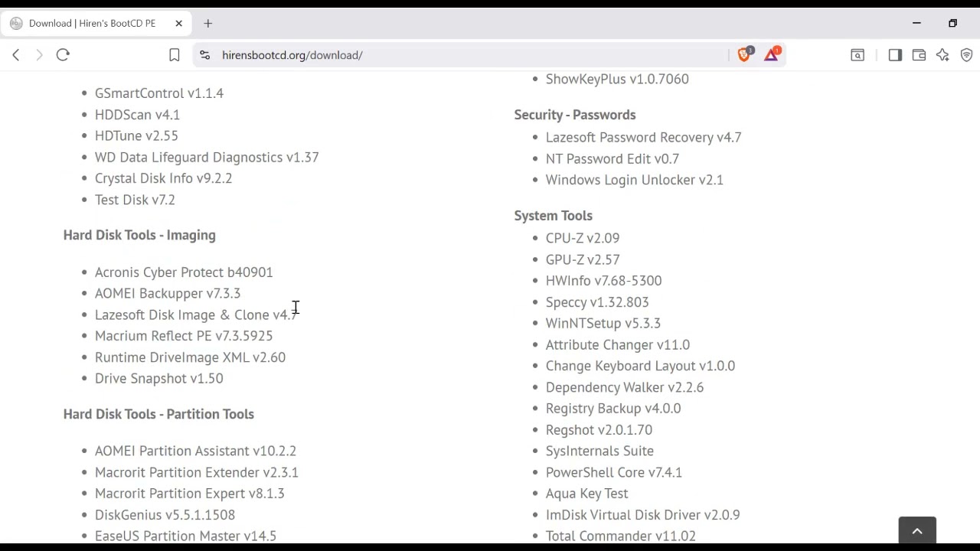
Task: Click Runtime DriveImage XML v2.60
Action: point(190,357)
